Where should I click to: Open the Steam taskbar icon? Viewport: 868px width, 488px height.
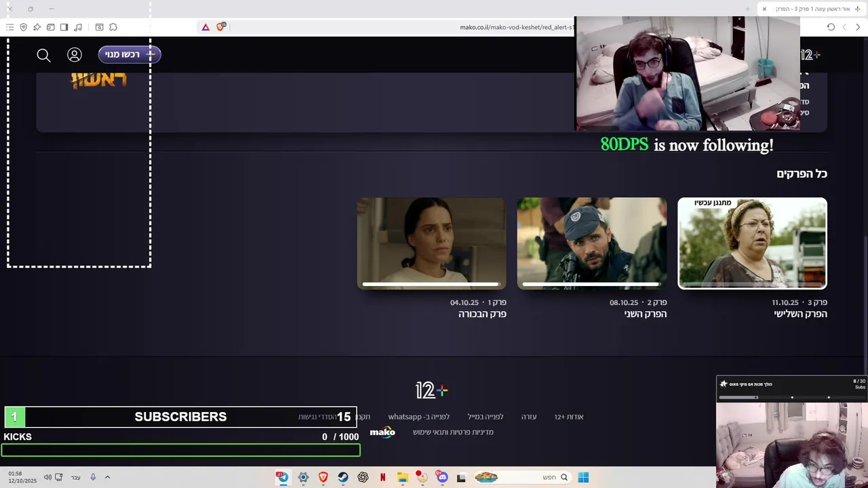(343, 477)
